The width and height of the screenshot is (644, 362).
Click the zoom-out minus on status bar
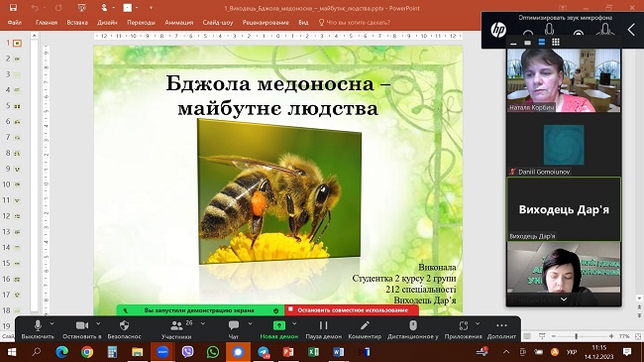click(x=553, y=336)
